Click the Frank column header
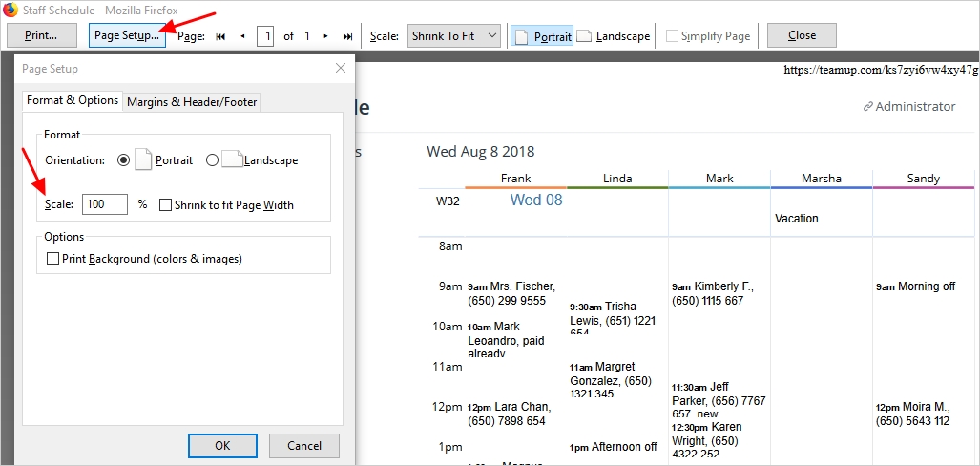The width and height of the screenshot is (980, 466). point(515,179)
